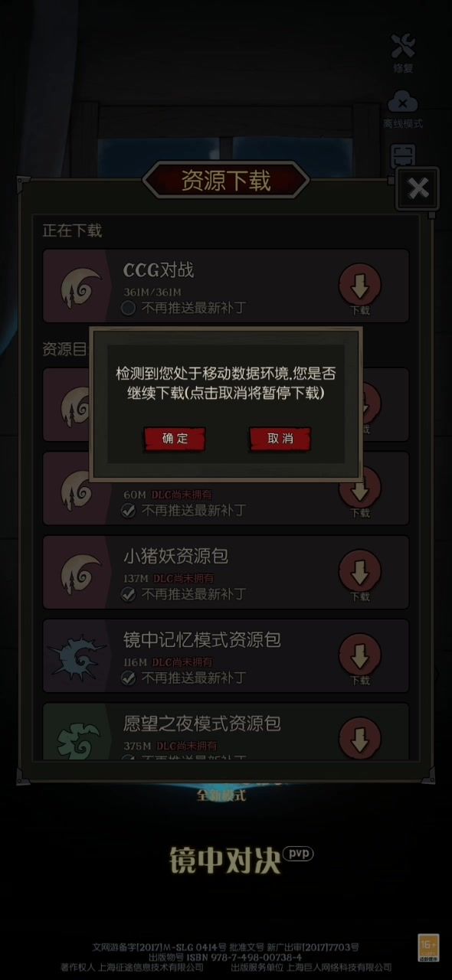Uncheck 不再推送最新补丁 on the 60M pack

pyautogui.click(x=129, y=511)
